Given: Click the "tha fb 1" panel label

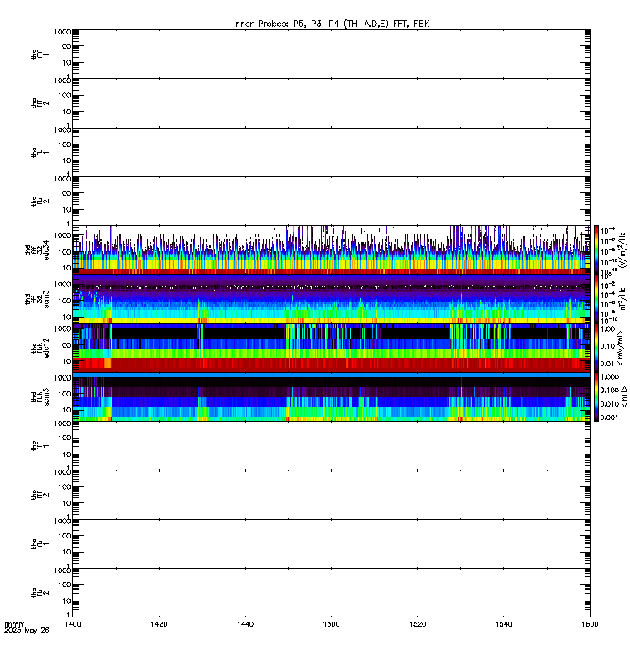Looking at the screenshot, I should point(39,152).
